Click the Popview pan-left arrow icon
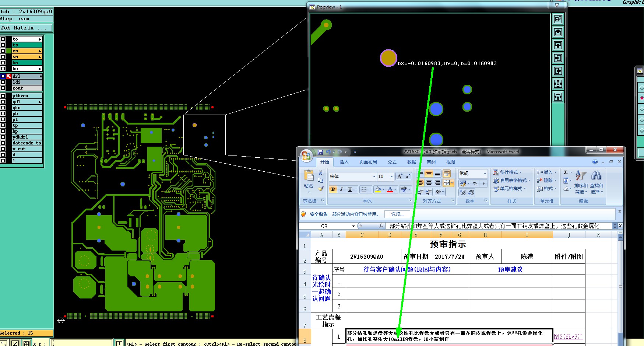 558,58
